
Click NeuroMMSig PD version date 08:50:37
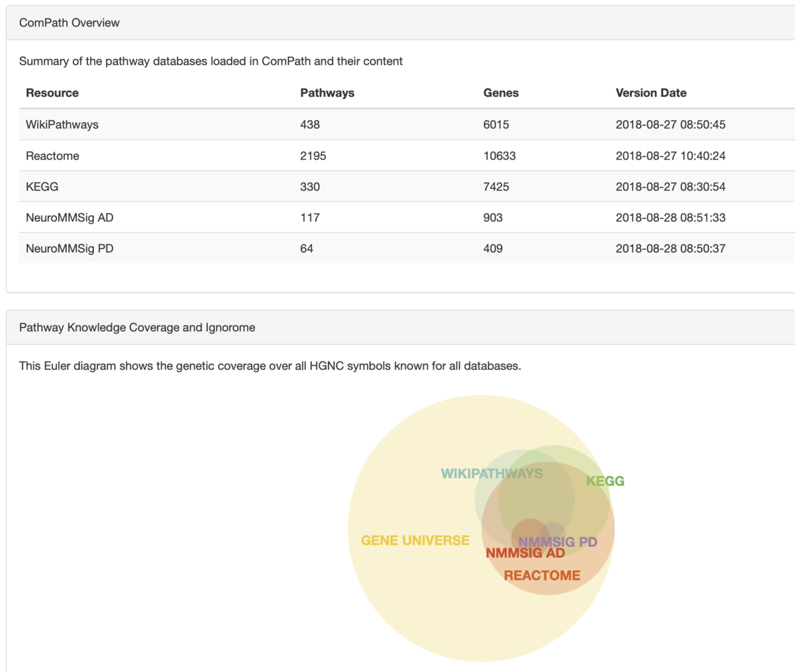670,249
